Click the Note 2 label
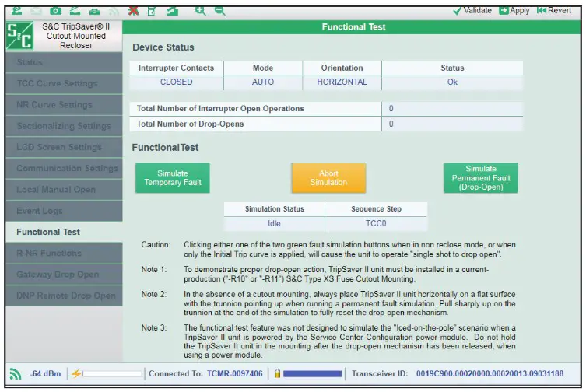This screenshot has width=586, height=392. 153,295
